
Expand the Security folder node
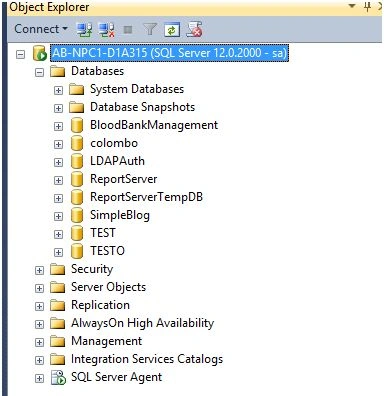pyautogui.click(x=39, y=270)
